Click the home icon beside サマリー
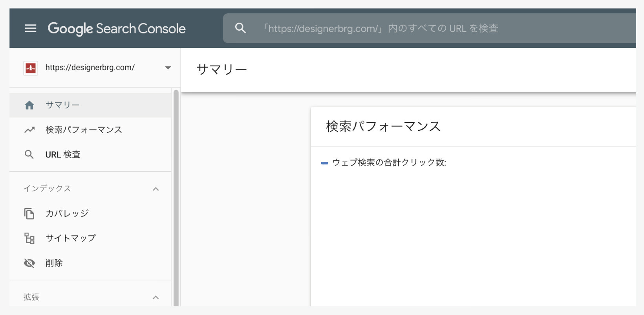The width and height of the screenshot is (644, 315). pos(29,105)
